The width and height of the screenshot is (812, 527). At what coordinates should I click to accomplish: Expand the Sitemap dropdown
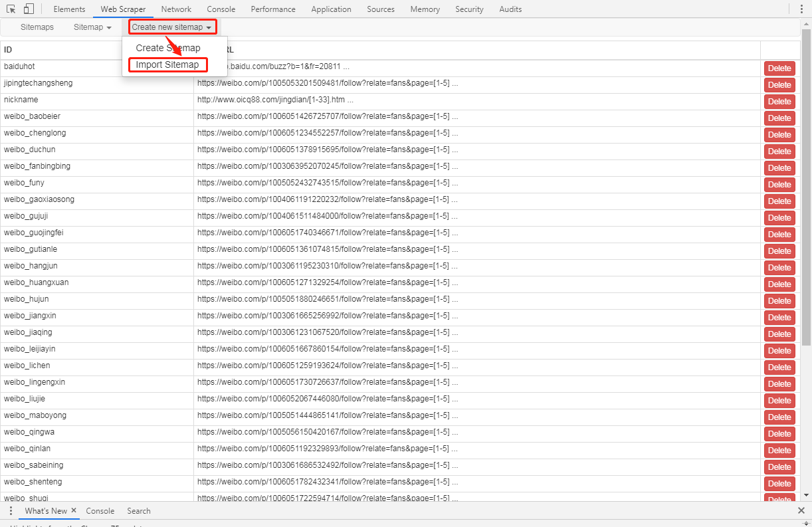pos(92,27)
